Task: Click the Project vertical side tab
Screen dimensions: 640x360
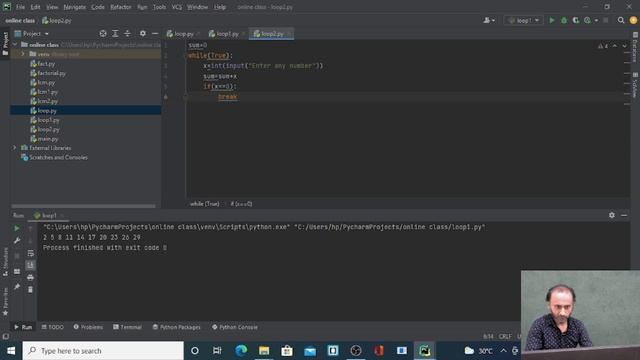Action: pyautogui.click(x=5, y=44)
